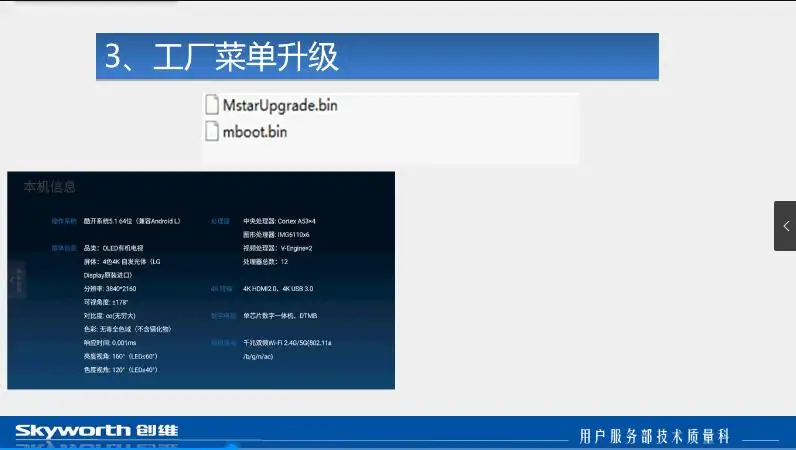Click the 可视角度: ±178° line
This screenshot has height=450, width=796.
coord(106,302)
